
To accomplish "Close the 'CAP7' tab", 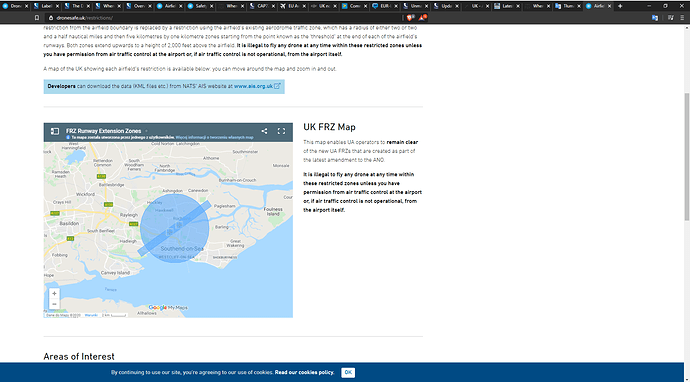I will 272,6.
